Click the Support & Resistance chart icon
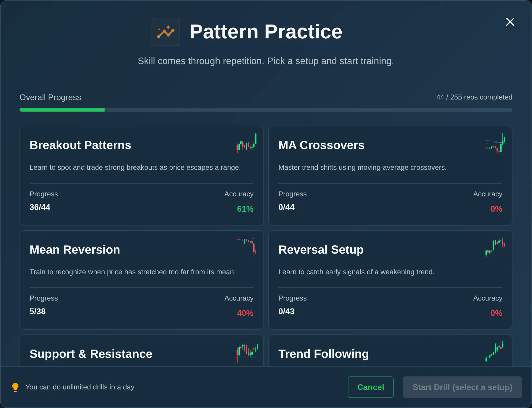 point(246,352)
